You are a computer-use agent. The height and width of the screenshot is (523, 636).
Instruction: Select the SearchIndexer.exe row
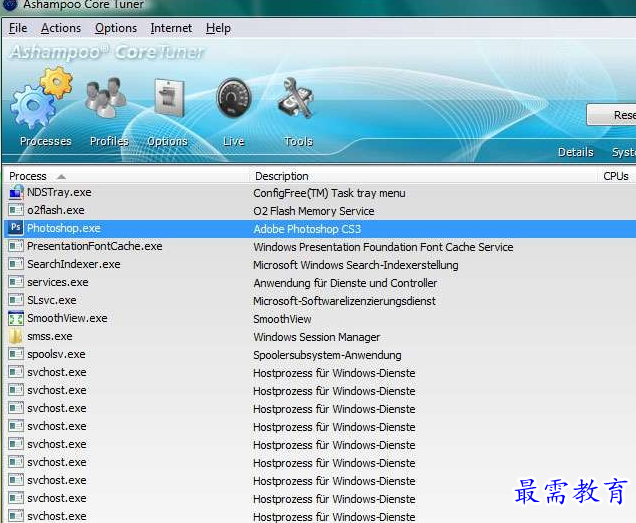tap(320, 264)
